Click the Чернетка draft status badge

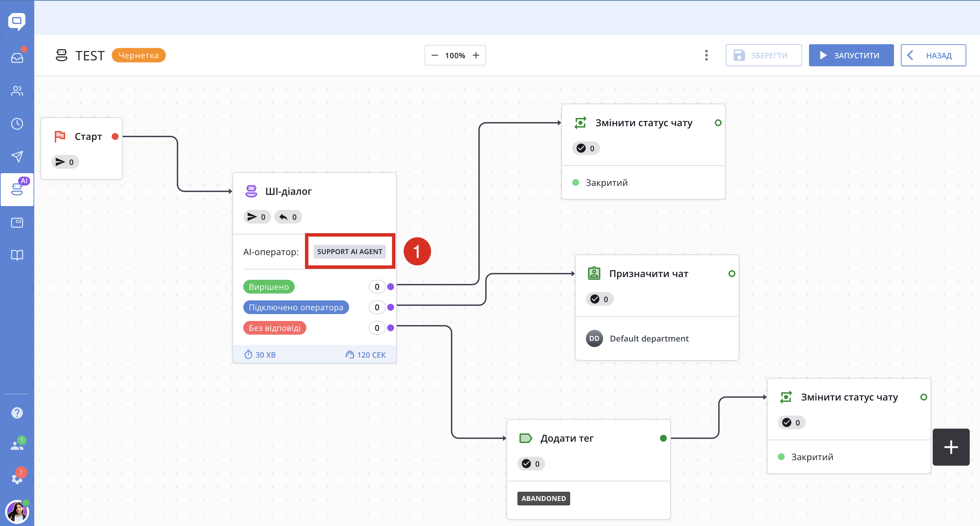(138, 56)
